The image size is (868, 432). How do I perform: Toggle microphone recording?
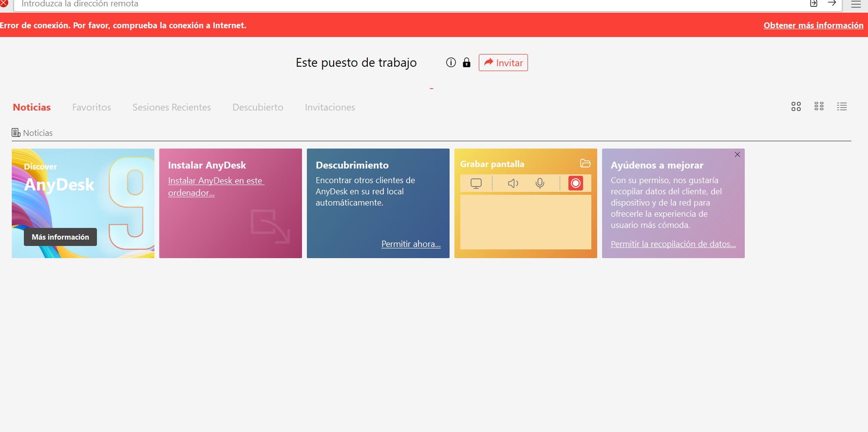tap(540, 183)
